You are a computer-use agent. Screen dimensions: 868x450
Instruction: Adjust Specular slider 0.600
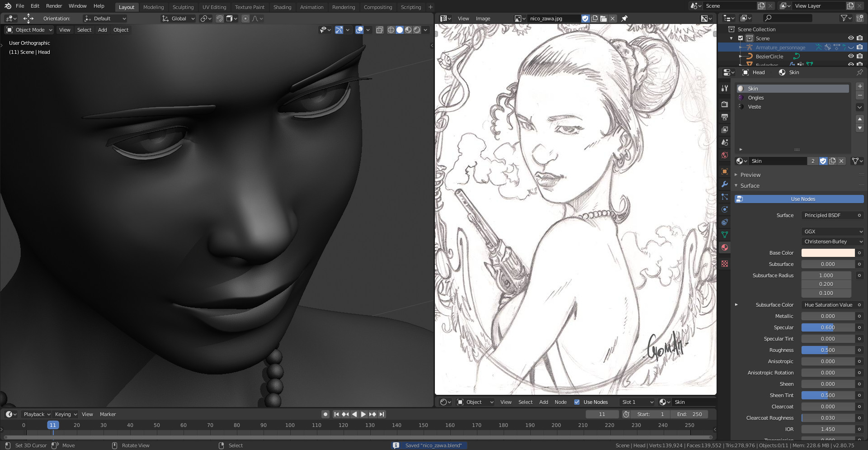click(828, 327)
